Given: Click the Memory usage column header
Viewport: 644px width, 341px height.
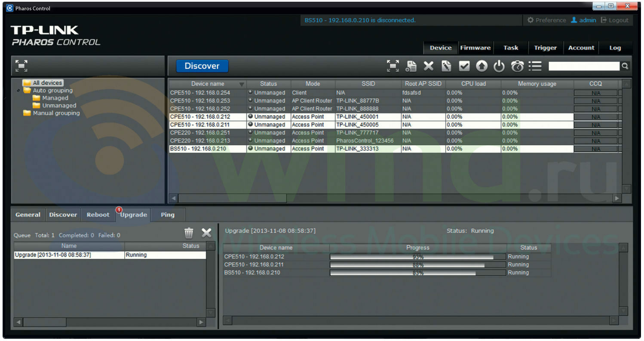Looking at the screenshot, I should 537,84.
